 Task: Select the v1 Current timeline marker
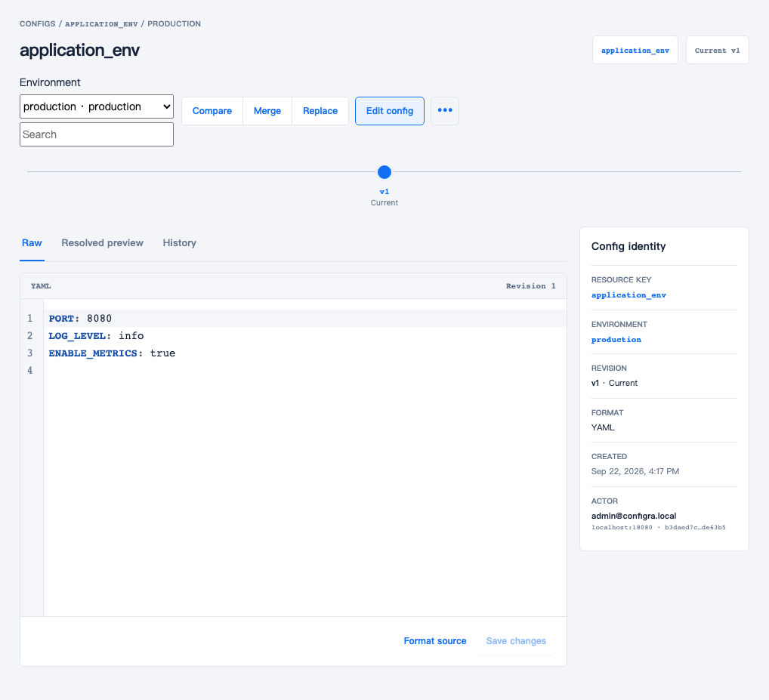point(384,172)
